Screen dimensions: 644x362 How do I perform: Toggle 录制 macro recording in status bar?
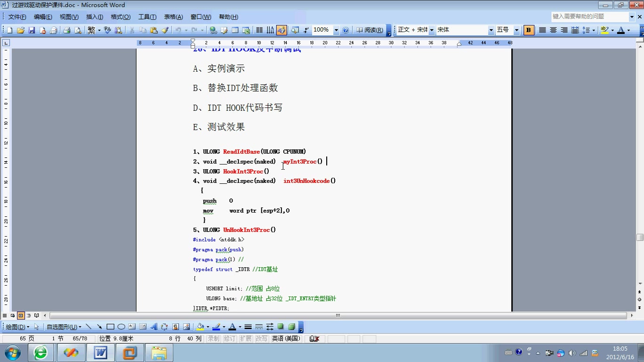point(213,338)
